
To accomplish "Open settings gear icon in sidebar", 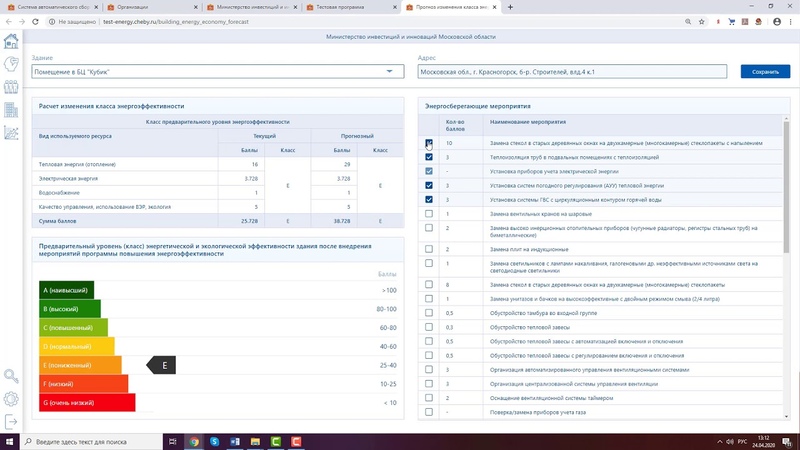I will click(x=11, y=399).
